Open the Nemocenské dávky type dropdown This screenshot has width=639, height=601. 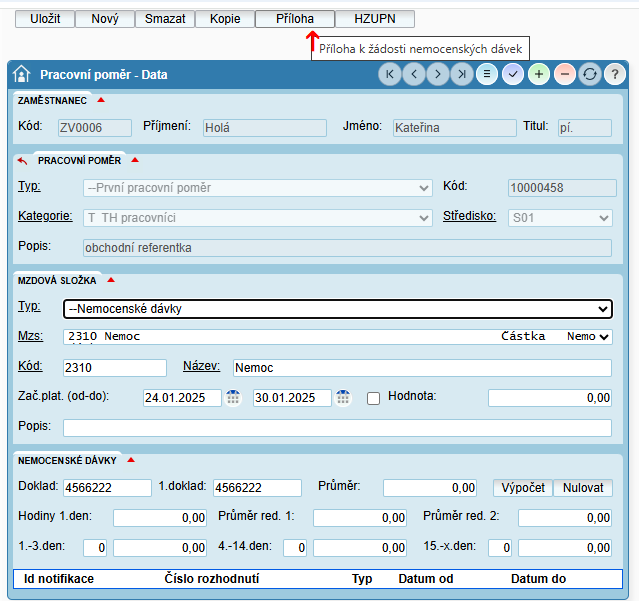tap(337, 309)
